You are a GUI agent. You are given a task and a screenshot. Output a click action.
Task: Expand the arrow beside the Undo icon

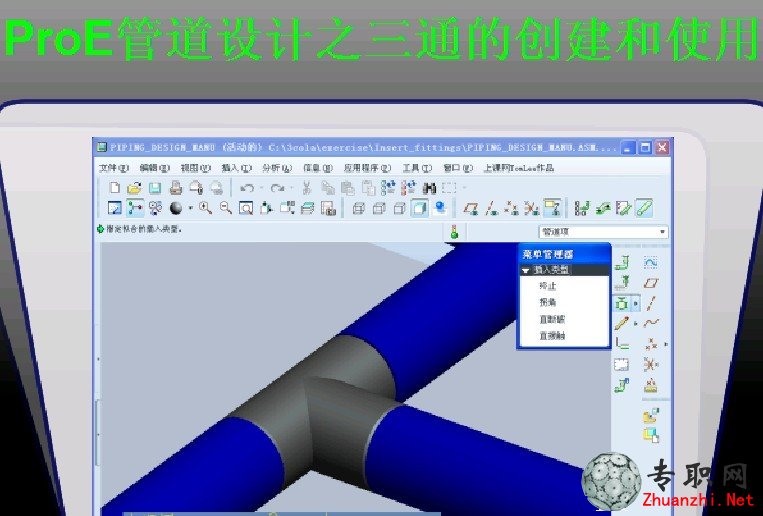tap(261, 188)
